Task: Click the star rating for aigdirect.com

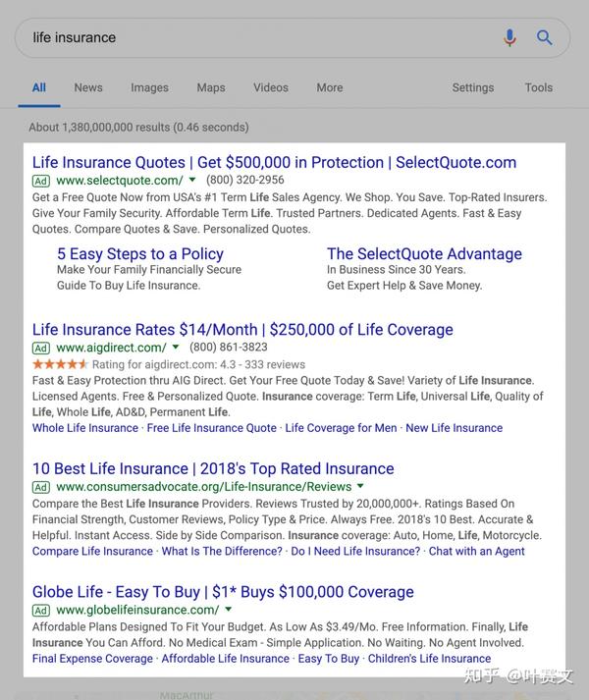Action: coord(60,364)
